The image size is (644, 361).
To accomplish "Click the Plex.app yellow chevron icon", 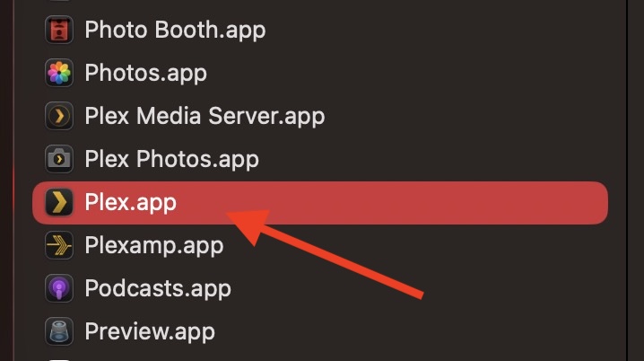I will pos(59,202).
